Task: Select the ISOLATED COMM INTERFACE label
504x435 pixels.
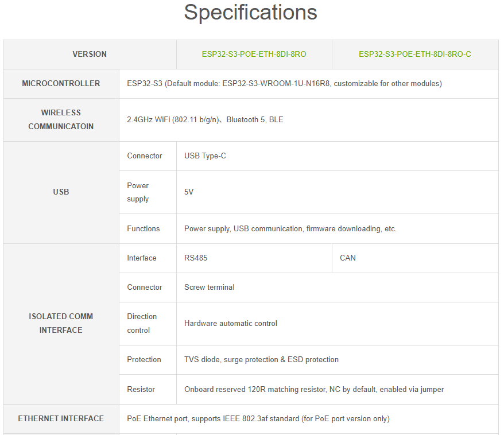Action: click(61, 323)
